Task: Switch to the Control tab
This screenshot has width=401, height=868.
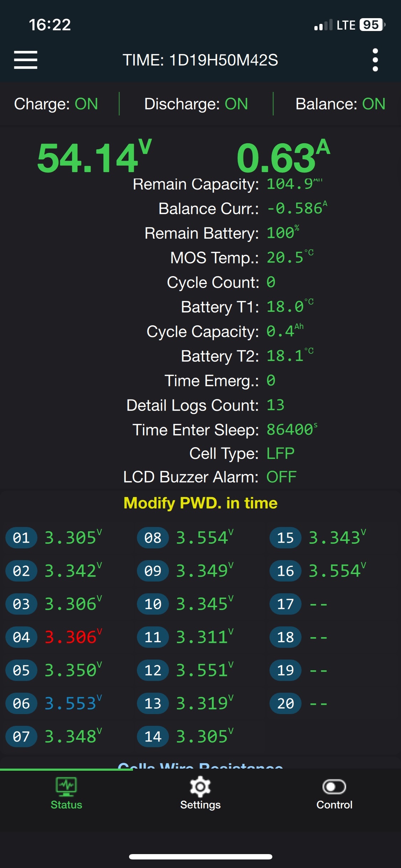Action: click(334, 805)
